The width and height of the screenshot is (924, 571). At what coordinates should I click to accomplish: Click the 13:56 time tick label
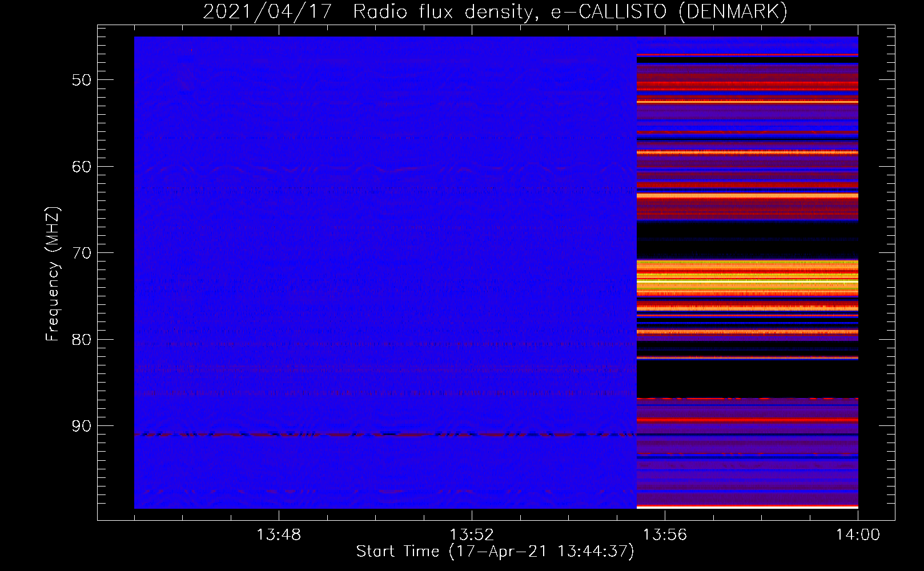[665, 534]
